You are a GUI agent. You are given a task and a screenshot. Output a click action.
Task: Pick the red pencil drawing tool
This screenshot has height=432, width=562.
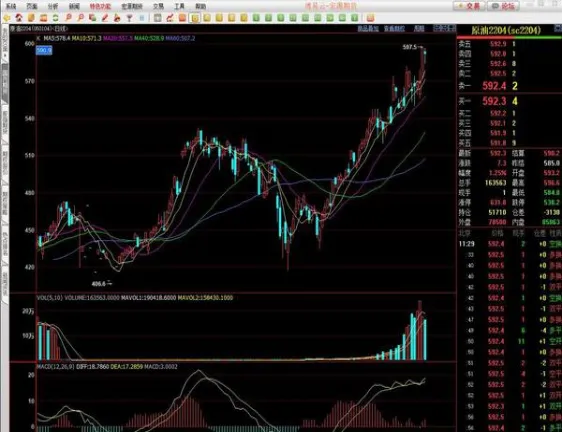point(105,18)
